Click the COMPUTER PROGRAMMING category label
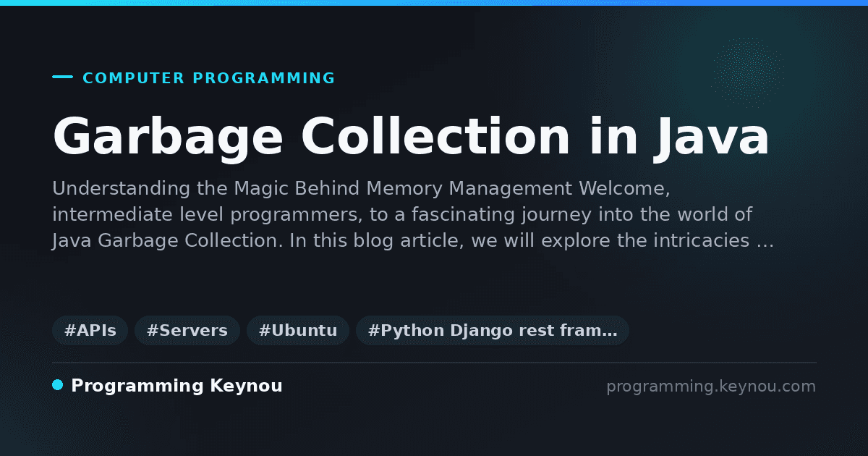 click(209, 78)
